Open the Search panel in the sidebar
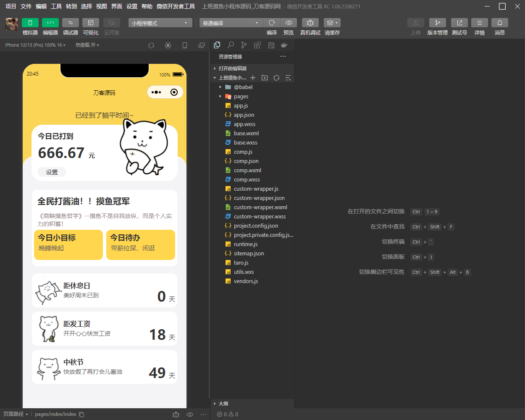525x420 pixels. (x=230, y=45)
